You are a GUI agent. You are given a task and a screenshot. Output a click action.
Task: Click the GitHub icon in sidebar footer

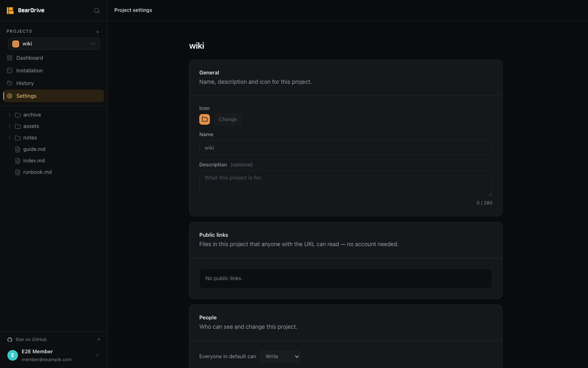[x=10, y=340]
